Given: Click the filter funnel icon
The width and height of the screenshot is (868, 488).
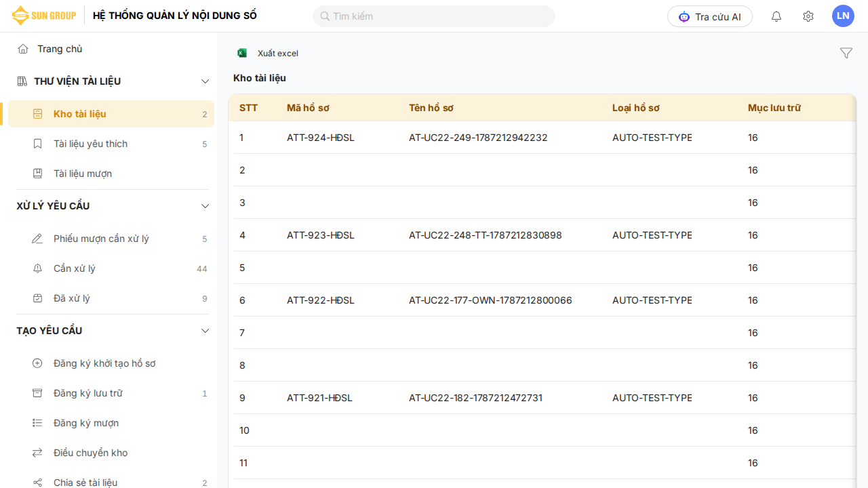Looking at the screenshot, I should pyautogui.click(x=846, y=53).
